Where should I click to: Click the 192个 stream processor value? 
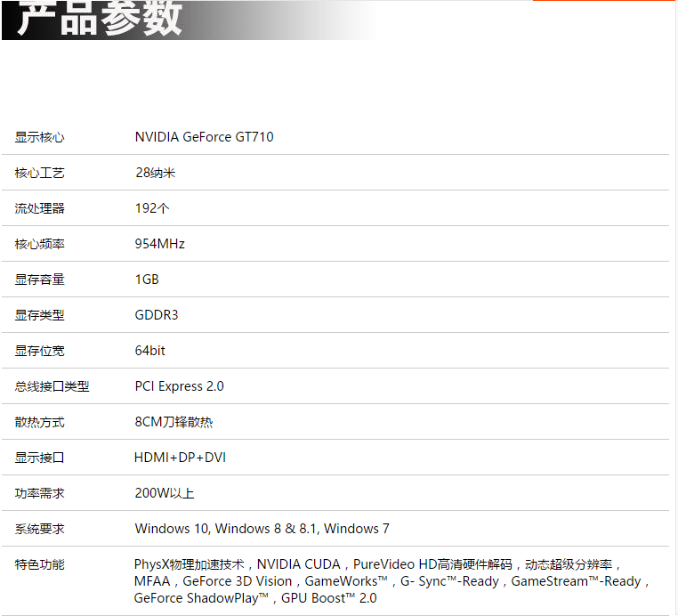(x=151, y=208)
